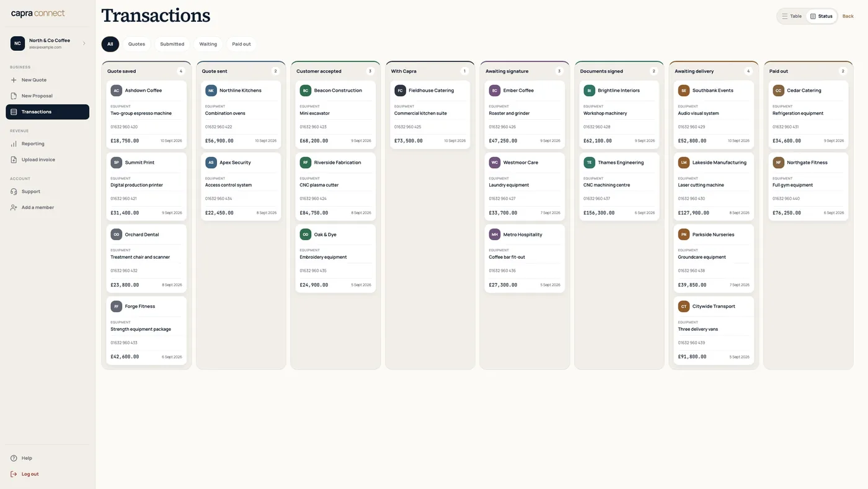The image size is (868, 489).
Task: Click the Reporting bar chart icon
Action: (14, 144)
